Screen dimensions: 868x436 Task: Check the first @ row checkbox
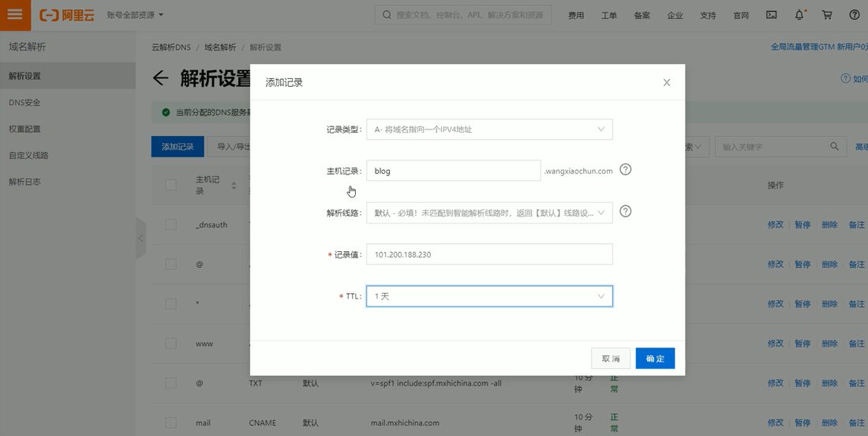pyautogui.click(x=170, y=265)
